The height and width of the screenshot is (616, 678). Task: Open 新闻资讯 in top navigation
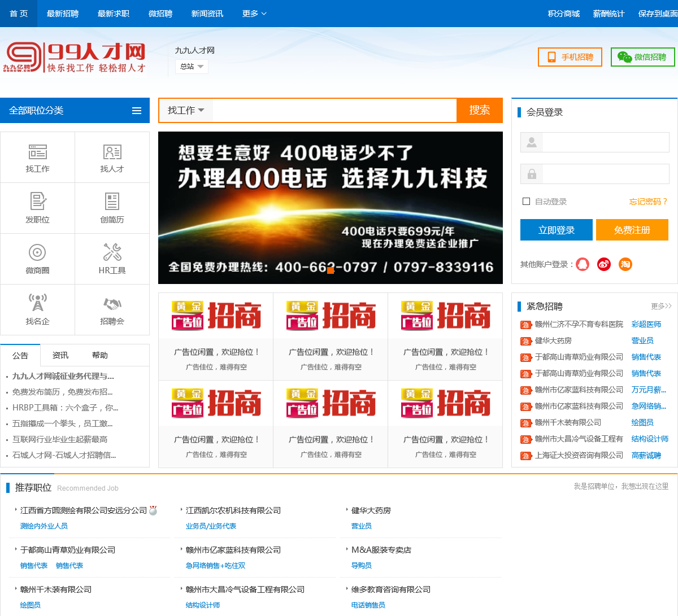click(207, 14)
